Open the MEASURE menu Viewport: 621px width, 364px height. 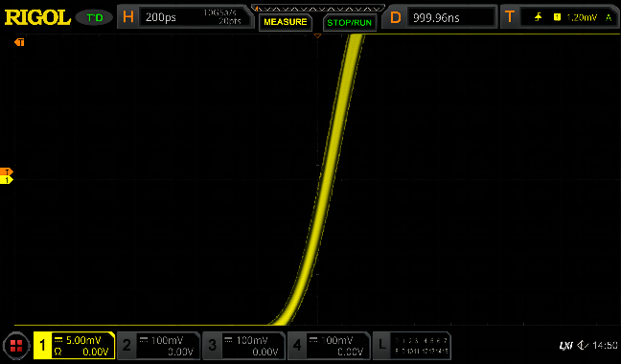[x=286, y=22]
